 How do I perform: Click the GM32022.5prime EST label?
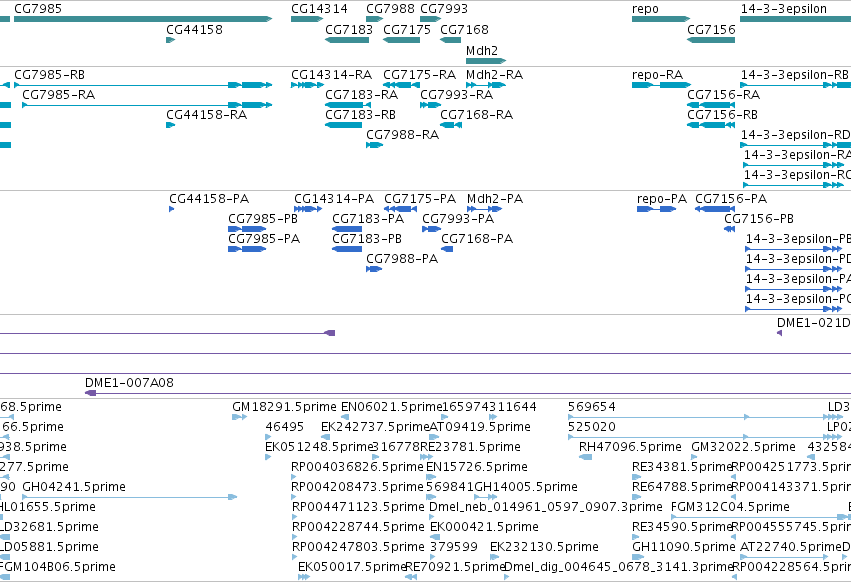click(744, 447)
